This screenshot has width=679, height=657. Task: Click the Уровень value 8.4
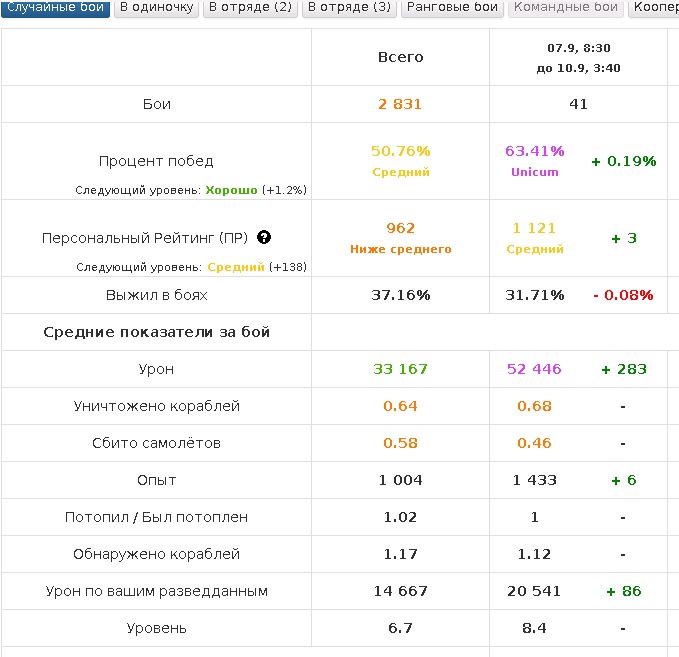[535, 628]
